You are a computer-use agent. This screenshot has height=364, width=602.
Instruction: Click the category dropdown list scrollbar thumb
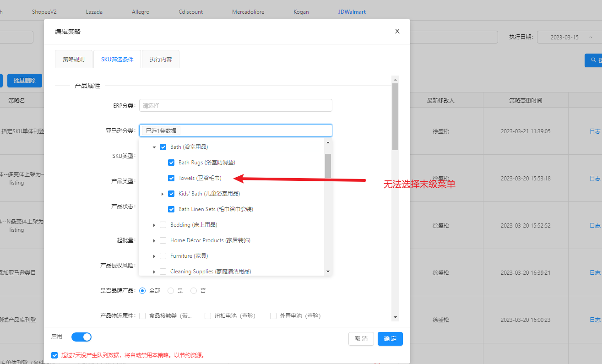(x=328, y=166)
